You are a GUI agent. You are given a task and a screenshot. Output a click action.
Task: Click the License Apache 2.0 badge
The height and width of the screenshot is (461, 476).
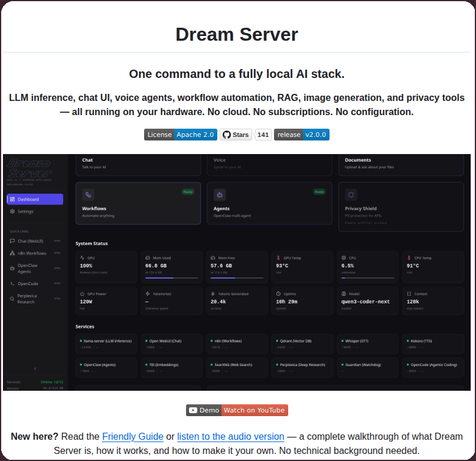(x=181, y=135)
